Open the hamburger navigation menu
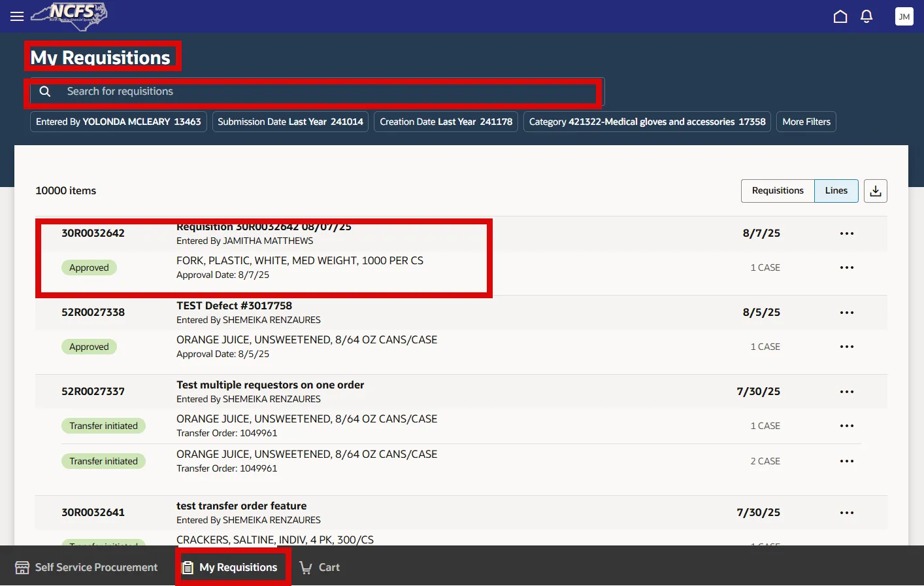Screen dimensions: 924x586 click(x=17, y=16)
